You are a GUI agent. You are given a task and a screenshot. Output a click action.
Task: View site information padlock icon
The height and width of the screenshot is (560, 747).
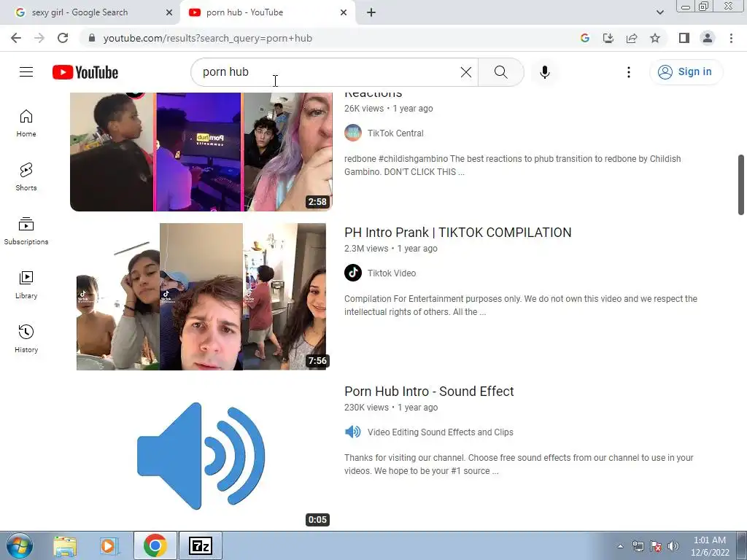tap(92, 38)
